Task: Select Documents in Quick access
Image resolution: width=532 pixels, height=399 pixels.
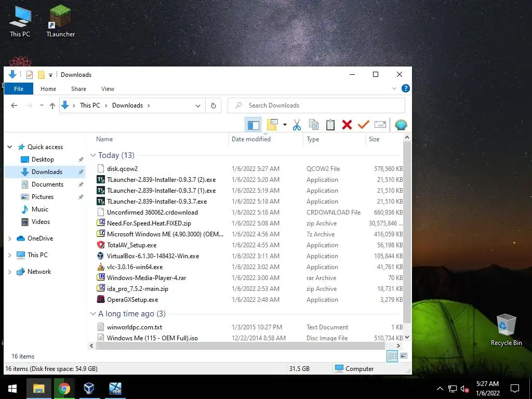Action: [x=47, y=184]
